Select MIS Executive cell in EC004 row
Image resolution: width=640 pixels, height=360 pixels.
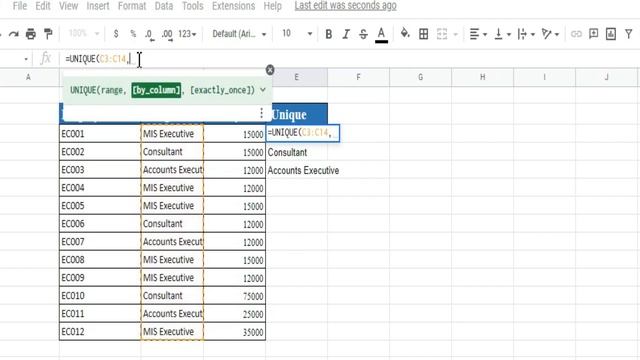click(172, 188)
